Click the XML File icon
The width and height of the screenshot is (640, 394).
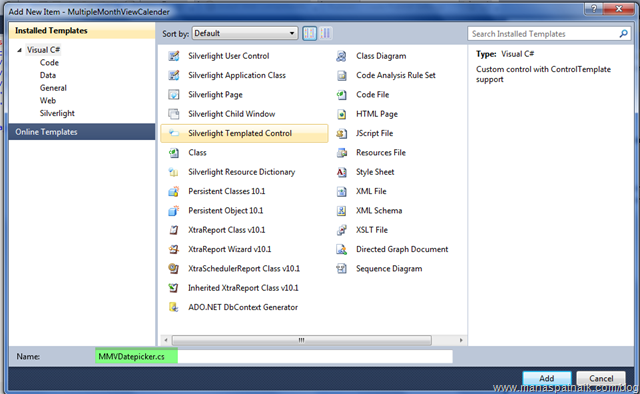coord(342,191)
